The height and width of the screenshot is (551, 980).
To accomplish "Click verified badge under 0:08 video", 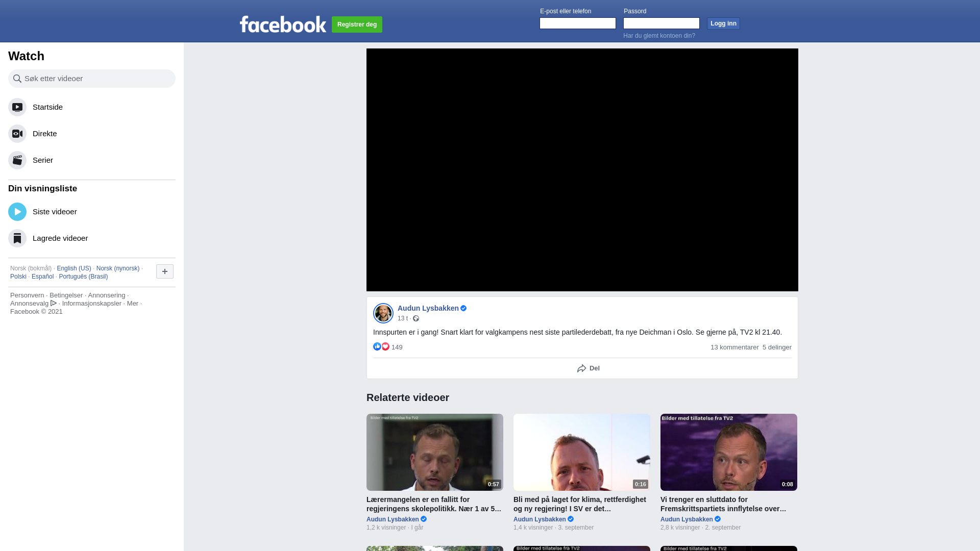I will (718, 519).
